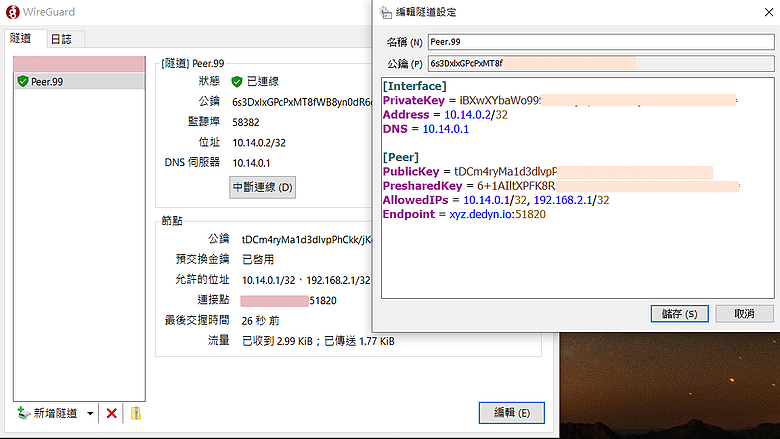This screenshot has height=439, width=780.
Task: Click the 取消 cancel button
Action: (x=744, y=314)
